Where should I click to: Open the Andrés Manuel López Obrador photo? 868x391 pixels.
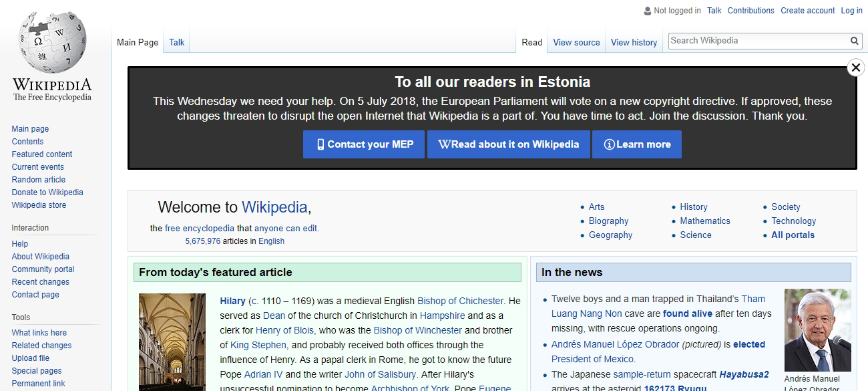[x=818, y=330]
